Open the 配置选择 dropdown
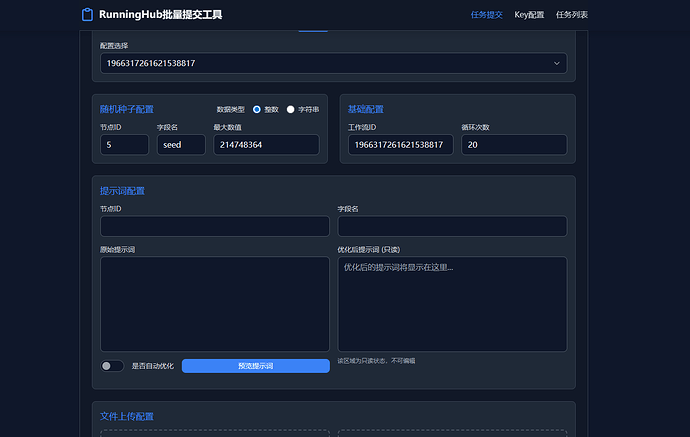This screenshot has height=437, width=690. [x=334, y=63]
